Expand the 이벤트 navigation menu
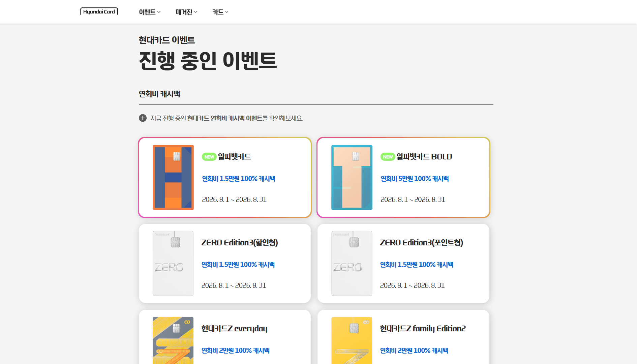 coord(150,12)
